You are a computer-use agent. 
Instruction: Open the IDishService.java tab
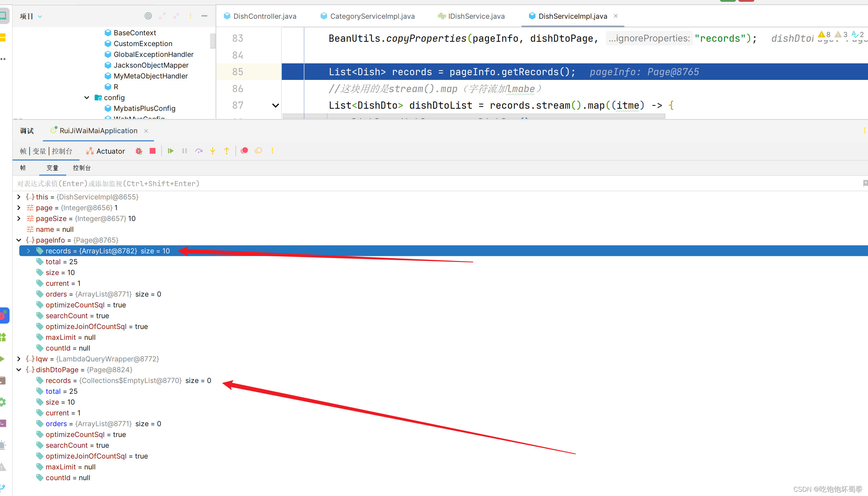click(x=476, y=16)
